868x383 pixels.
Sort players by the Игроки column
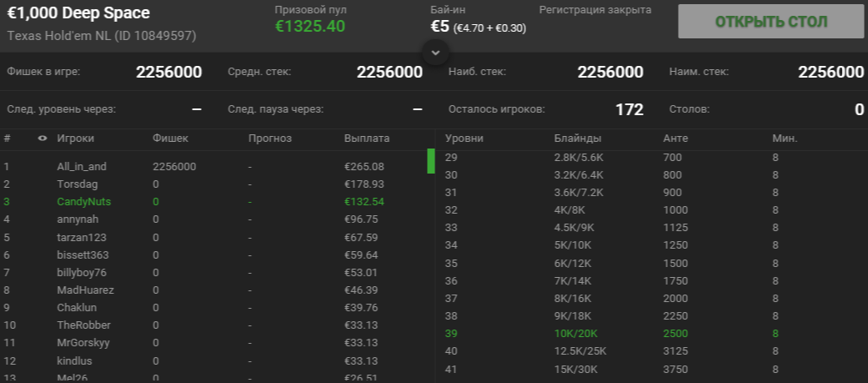(75, 139)
